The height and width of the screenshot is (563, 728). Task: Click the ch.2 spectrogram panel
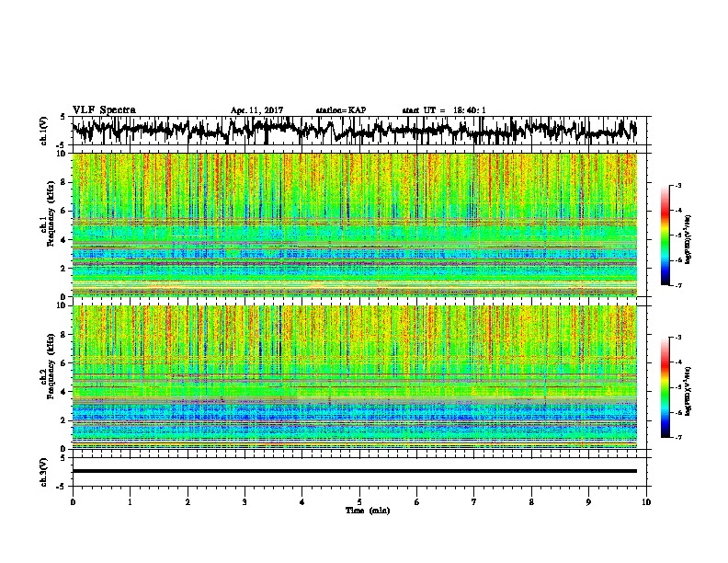click(355, 377)
